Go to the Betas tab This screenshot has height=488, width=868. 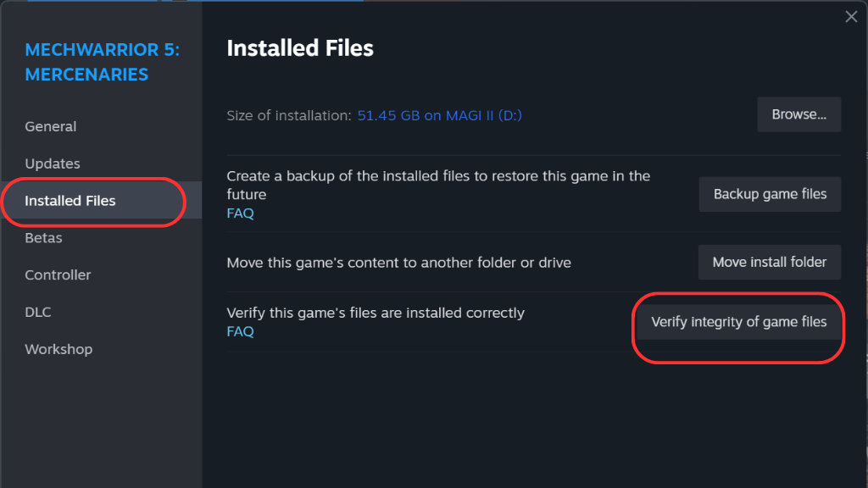tap(43, 238)
